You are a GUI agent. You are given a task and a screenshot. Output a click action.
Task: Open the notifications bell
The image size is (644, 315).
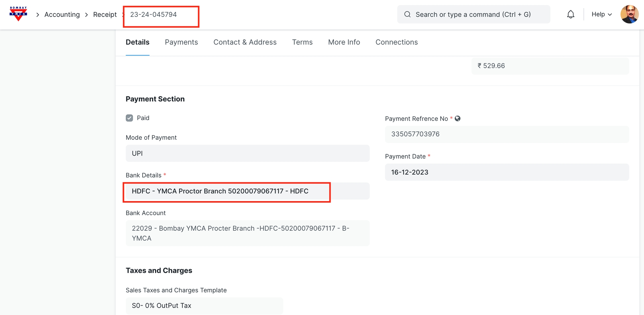tap(571, 14)
